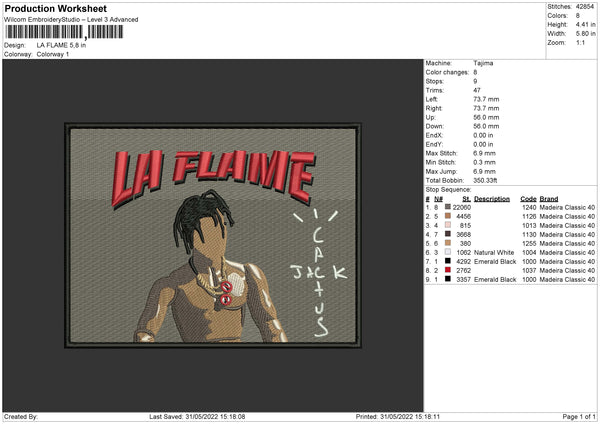Select the stitch count value 42854
Image resolution: width=600 pixels, height=424 pixels.
pos(585,7)
